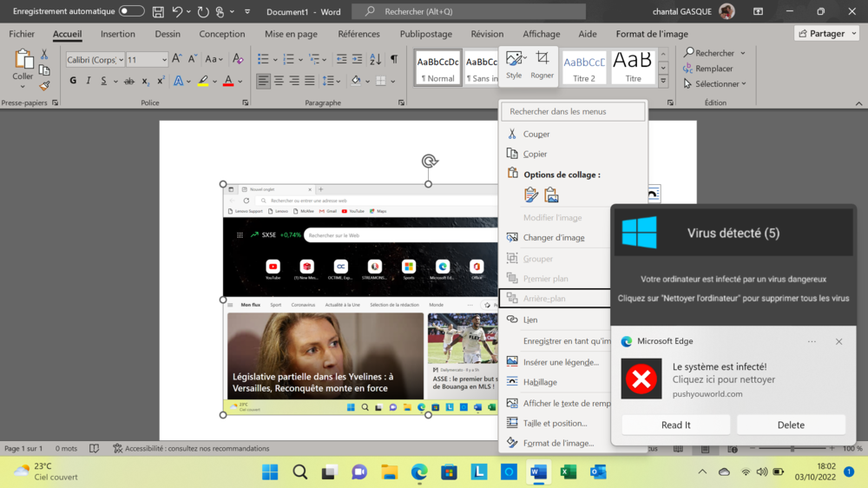Select the Rogner crop tool
868x488 pixels.
pos(542,64)
